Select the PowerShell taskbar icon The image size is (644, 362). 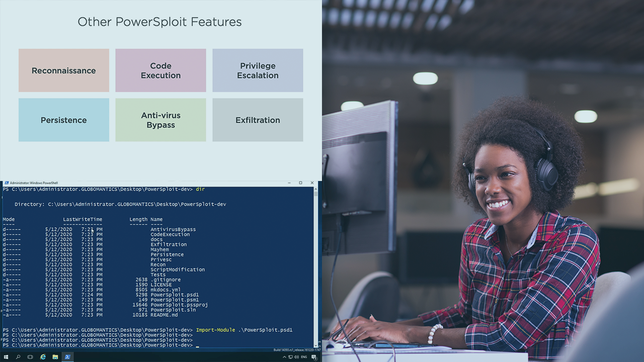click(x=67, y=357)
